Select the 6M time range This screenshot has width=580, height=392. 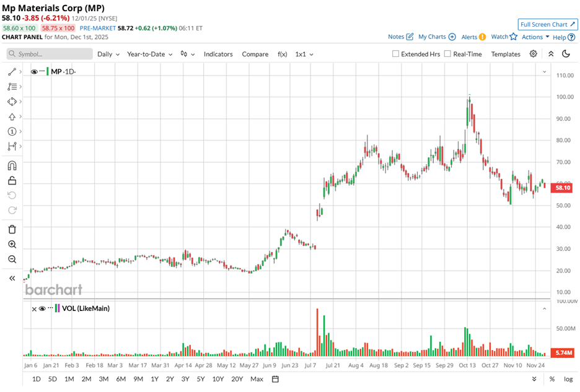pos(121,379)
